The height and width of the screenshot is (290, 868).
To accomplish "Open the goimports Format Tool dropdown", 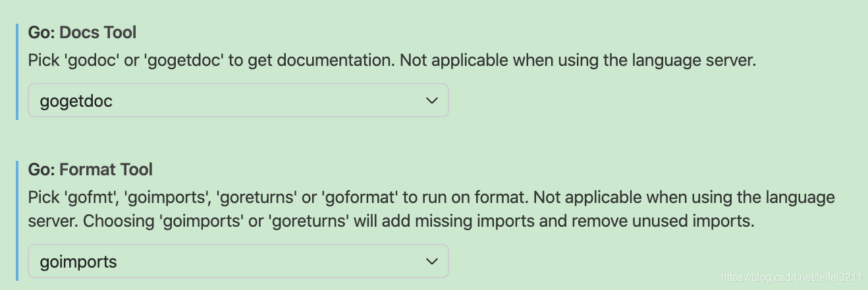I will click(x=238, y=261).
